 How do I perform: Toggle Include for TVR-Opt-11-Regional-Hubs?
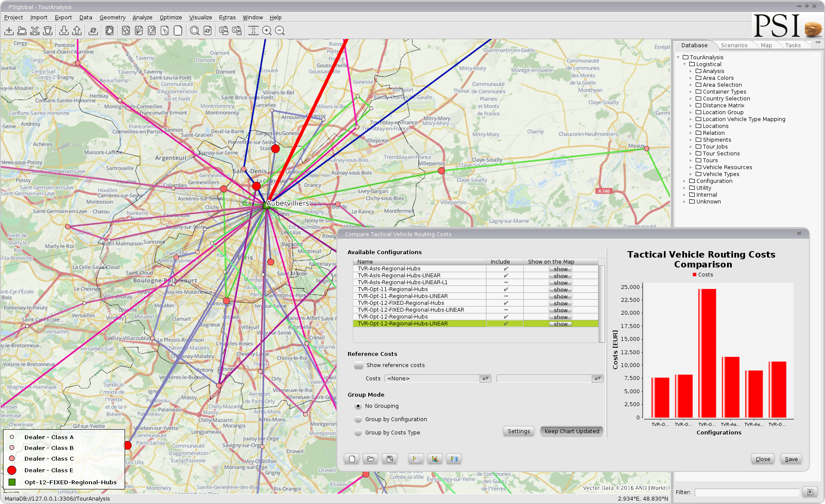pos(505,289)
